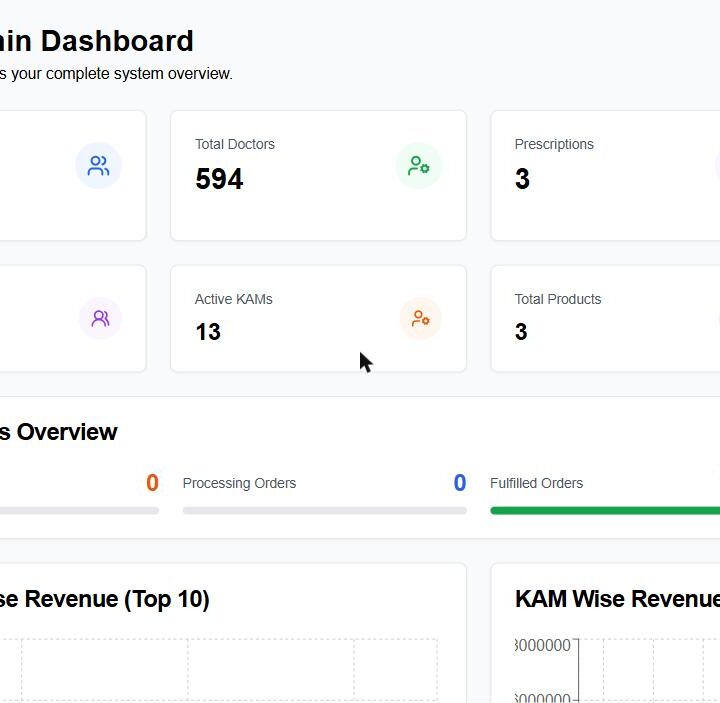Screen dimensions: 720x703
Task: Click the Dashboard page heading
Action: pos(96,41)
